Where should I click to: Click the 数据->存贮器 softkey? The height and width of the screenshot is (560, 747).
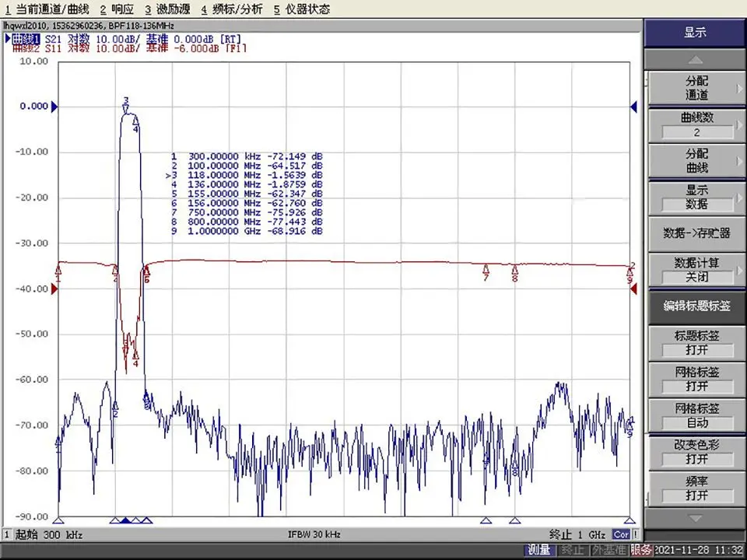(x=695, y=233)
